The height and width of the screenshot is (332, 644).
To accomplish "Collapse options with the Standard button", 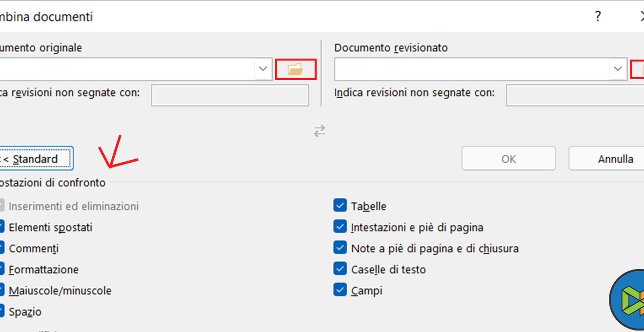I will [35, 159].
